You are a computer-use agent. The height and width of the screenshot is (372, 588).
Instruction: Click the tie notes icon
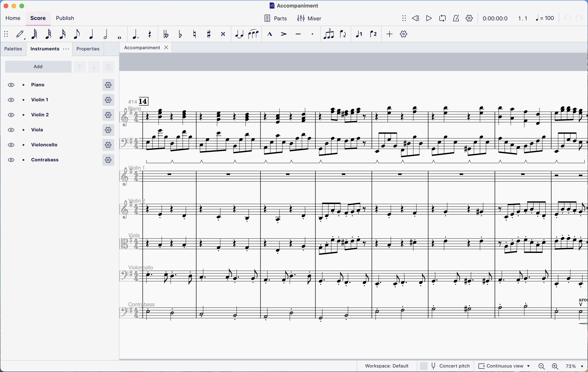(x=239, y=34)
